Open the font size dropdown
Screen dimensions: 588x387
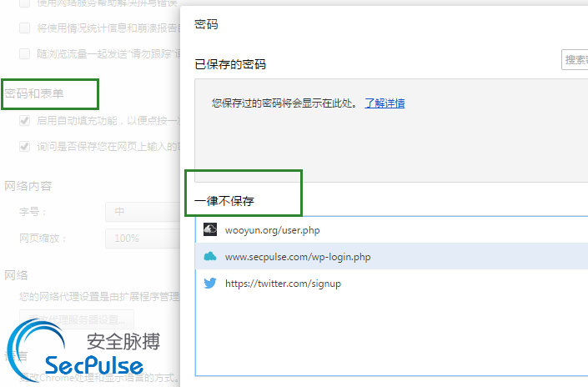point(143,212)
